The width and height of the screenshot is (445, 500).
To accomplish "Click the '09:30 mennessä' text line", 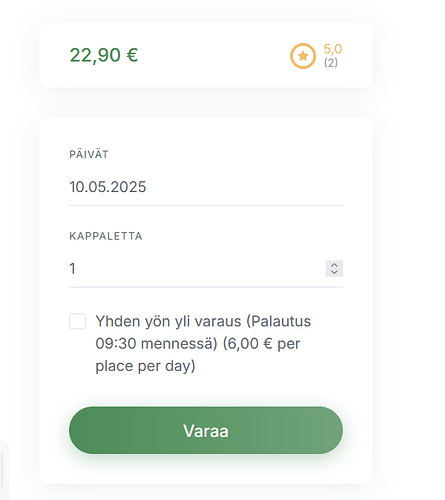I will (156, 344).
